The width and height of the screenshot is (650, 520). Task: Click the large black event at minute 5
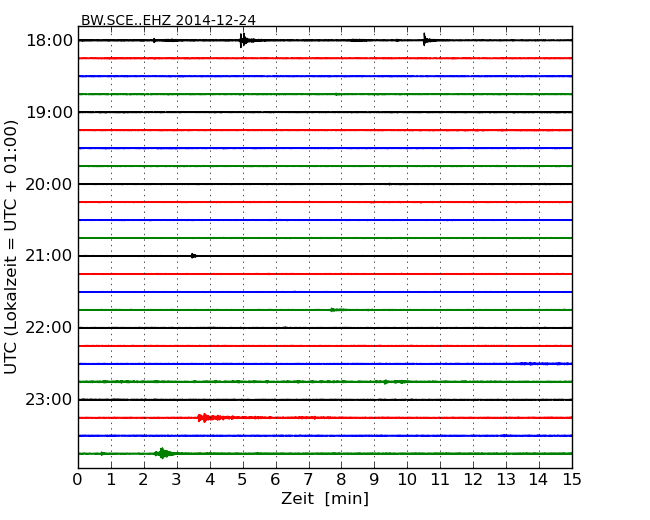pos(243,40)
